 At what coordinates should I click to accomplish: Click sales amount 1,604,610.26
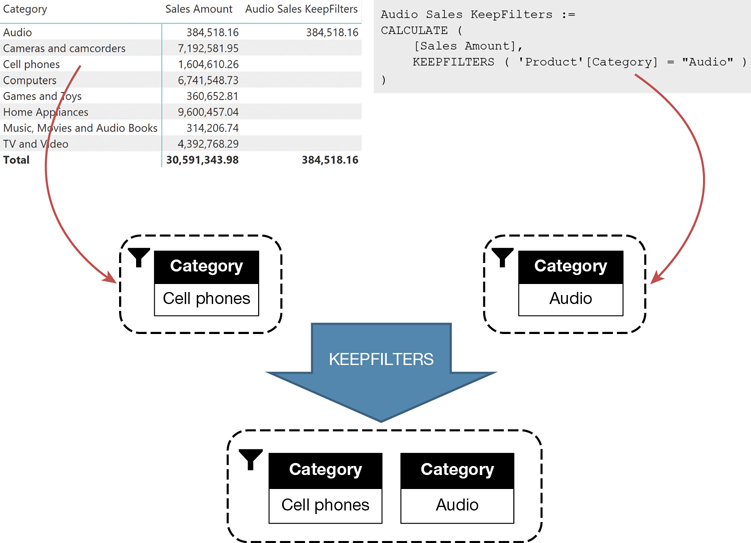pos(208,64)
